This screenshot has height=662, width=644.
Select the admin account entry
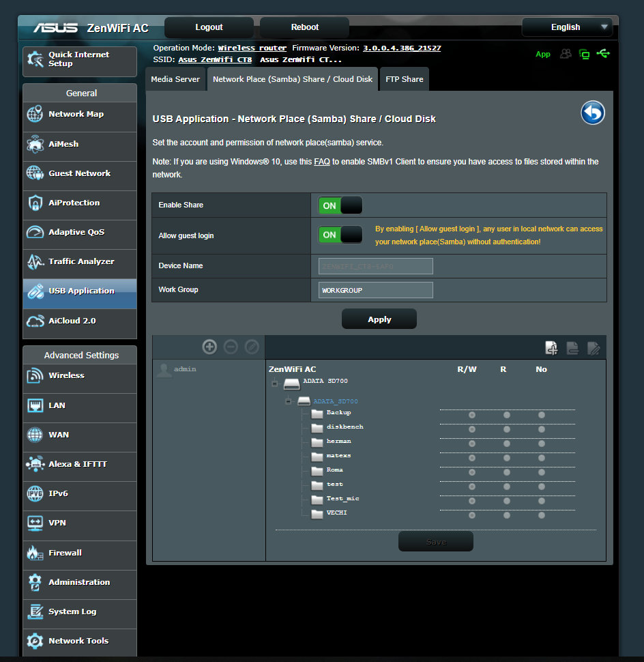177,369
